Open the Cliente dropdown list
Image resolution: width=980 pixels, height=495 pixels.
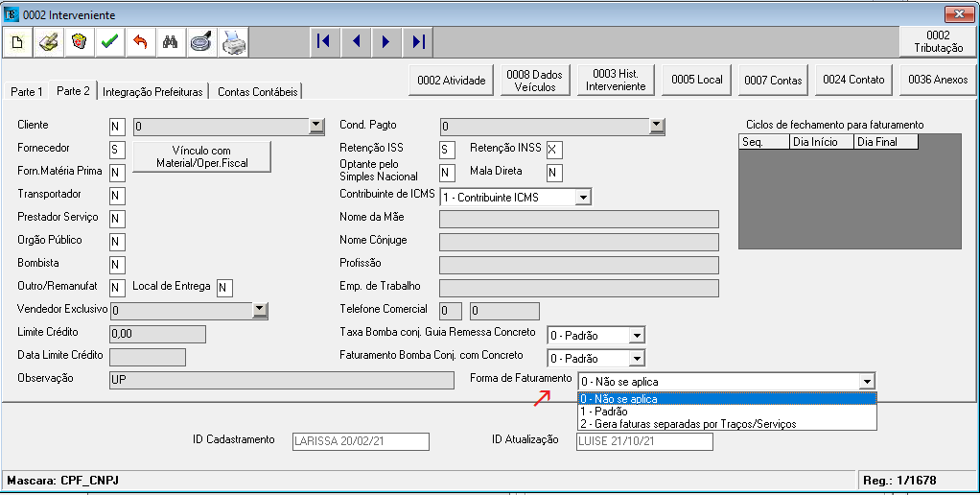point(316,127)
